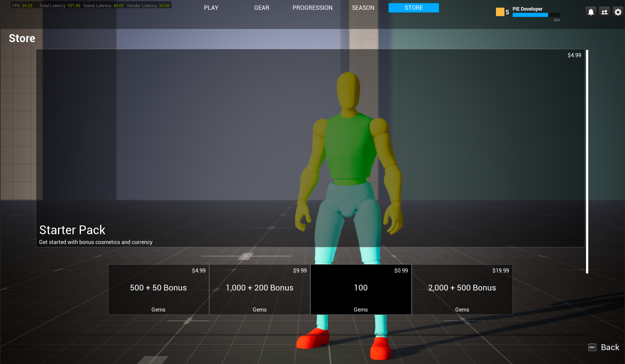Click the highlighted STORE tab
The image size is (625, 364).
(413, 8)
